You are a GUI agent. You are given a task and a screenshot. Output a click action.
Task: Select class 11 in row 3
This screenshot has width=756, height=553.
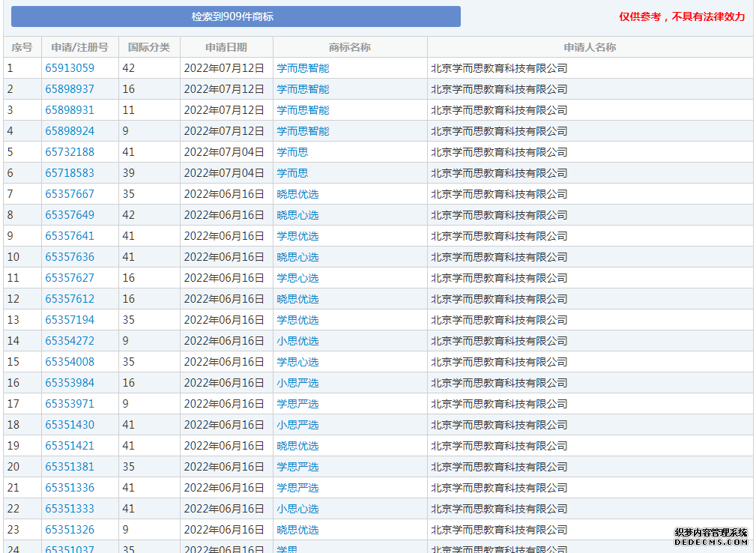[x=128, y=110]
